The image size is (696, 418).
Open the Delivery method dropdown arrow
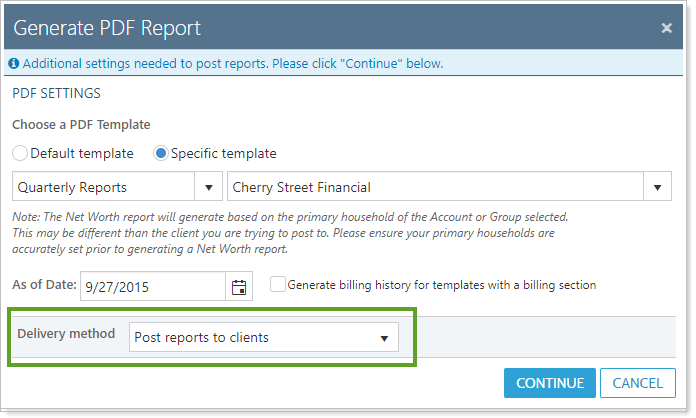(383, 338)
